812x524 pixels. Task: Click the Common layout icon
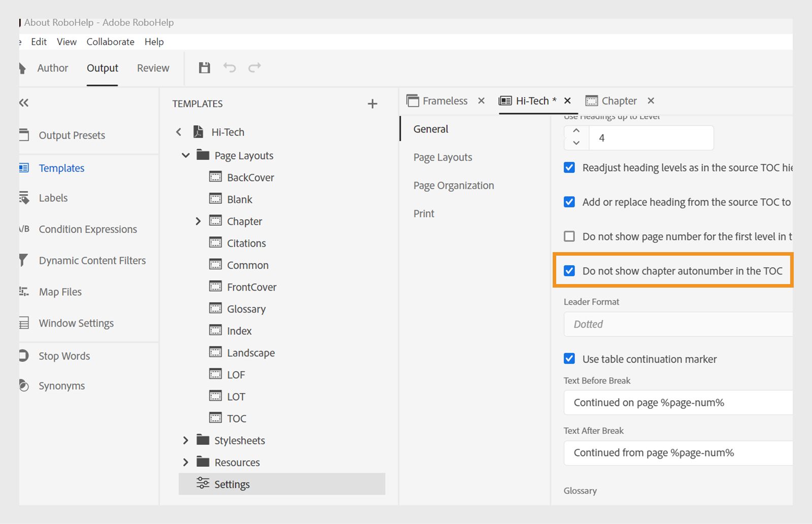tap(216, 264)
